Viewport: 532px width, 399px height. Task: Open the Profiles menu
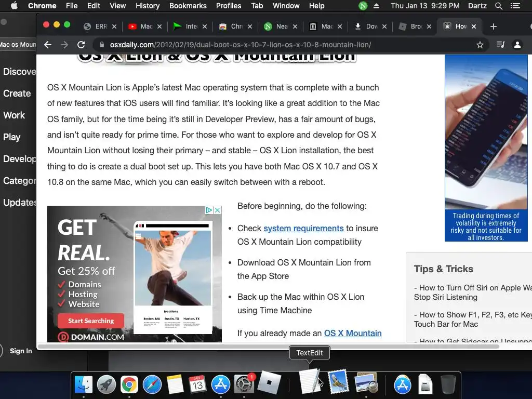click(229, 6)
